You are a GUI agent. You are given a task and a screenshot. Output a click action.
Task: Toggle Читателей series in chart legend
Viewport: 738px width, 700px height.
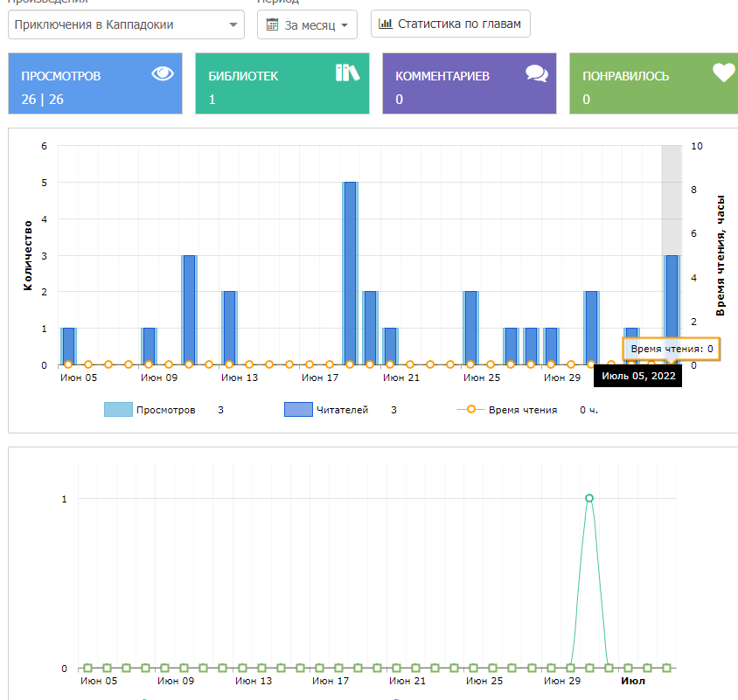point(342,409)
